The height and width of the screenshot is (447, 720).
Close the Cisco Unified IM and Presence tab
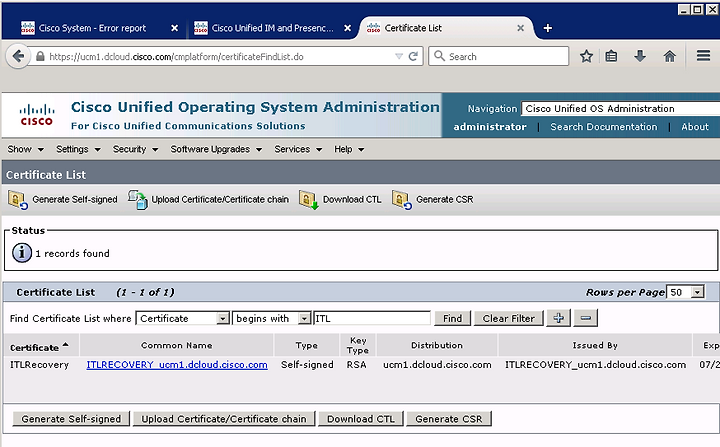[x=348, y=28]
